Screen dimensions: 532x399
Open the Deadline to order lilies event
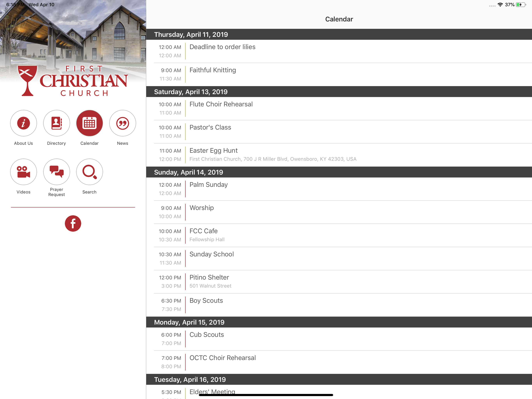click(x=339, y=51)
